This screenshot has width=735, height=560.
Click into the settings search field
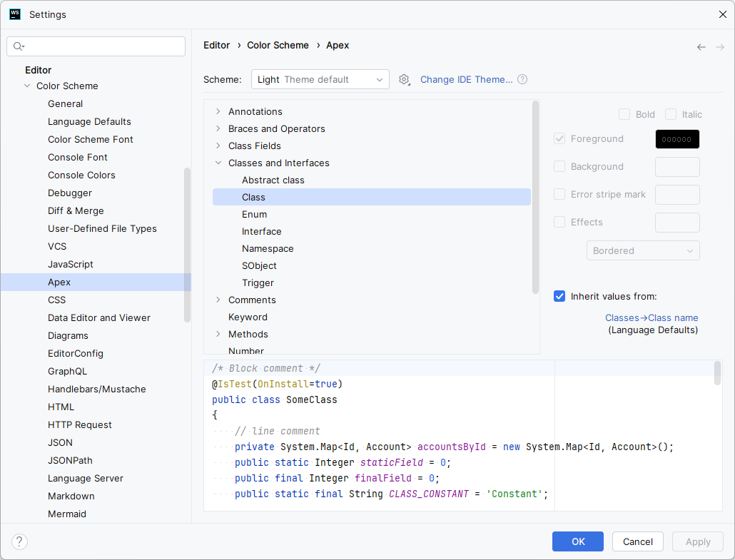tap(96, 46)
